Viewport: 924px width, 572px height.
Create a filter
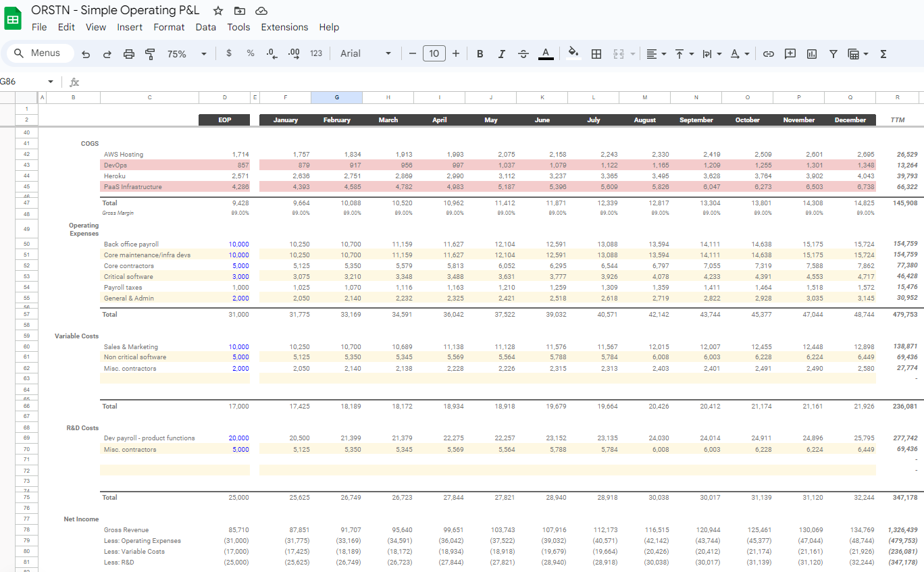(x=833, y=54)
